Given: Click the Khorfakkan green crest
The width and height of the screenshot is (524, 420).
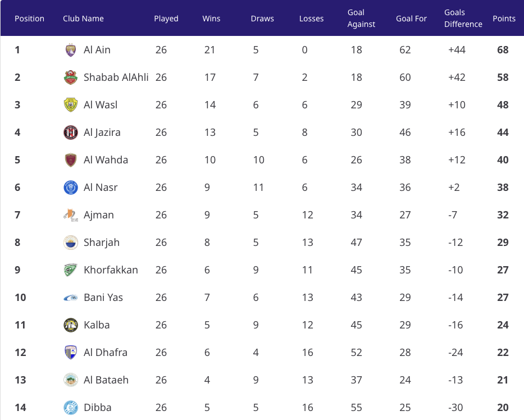Looking at the screenshot, I should (x=71, y=270).
